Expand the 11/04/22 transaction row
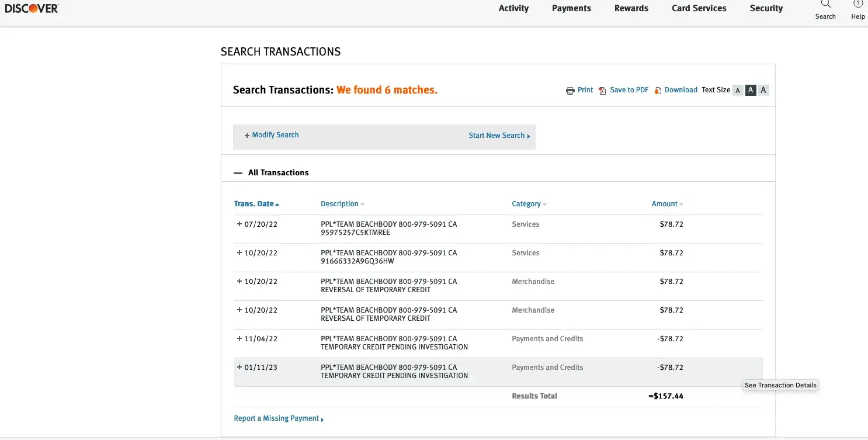868x440 pixels. [x=239, y=339]
